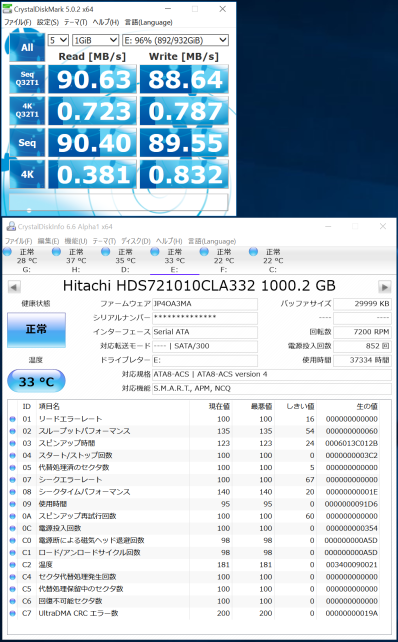
Task: Click the firmware field JP4OA3MA
Action: (205, 304)
